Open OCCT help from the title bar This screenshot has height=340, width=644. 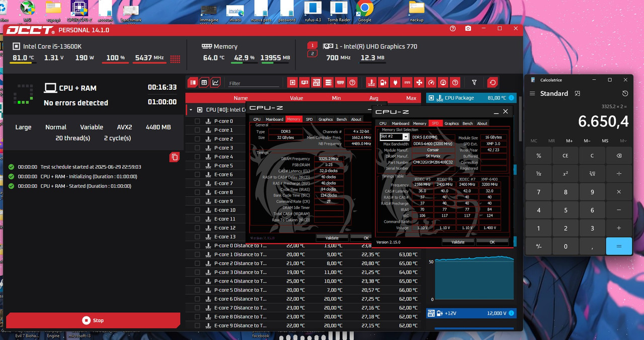[453, 29]
